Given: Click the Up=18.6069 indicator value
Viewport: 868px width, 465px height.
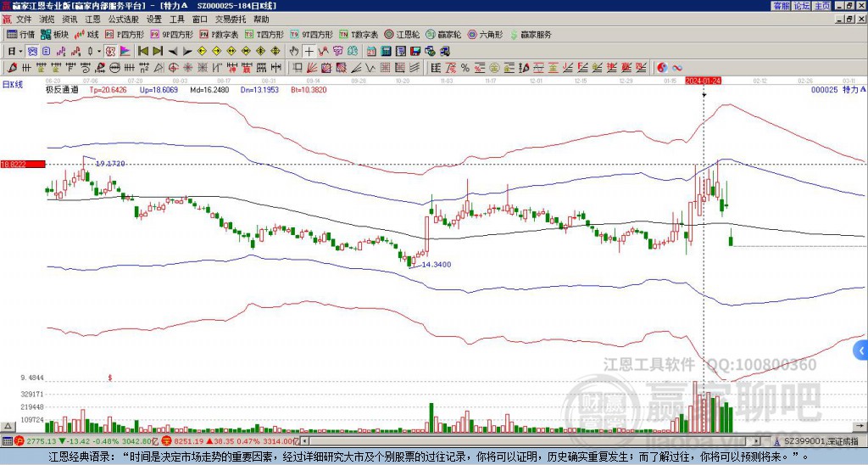Looking at the screenshot, I should point(159,89).
